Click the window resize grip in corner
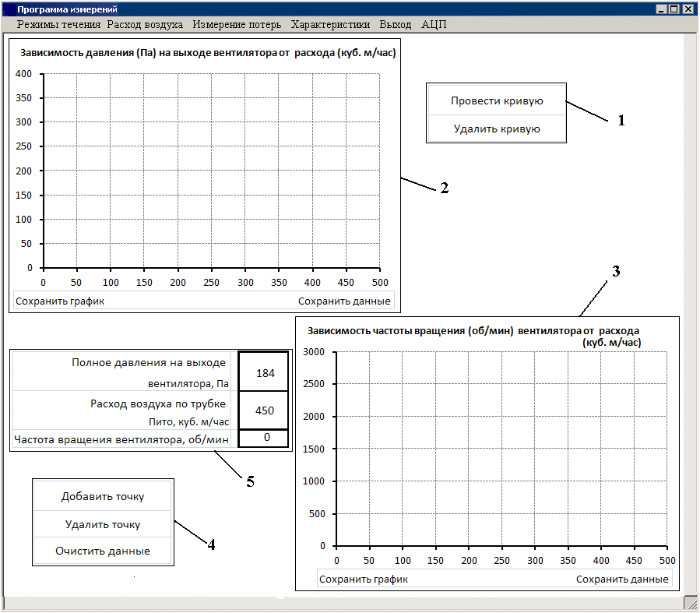 (x=691, y=603)
